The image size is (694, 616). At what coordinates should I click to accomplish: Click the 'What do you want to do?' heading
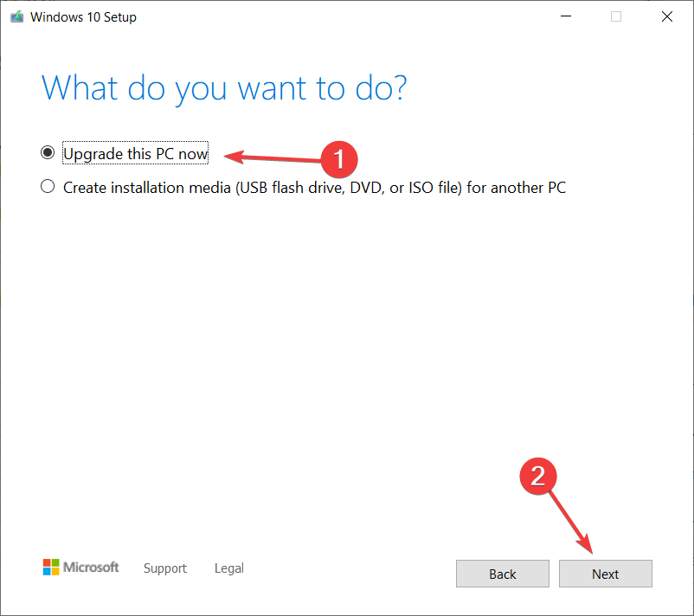224,88
